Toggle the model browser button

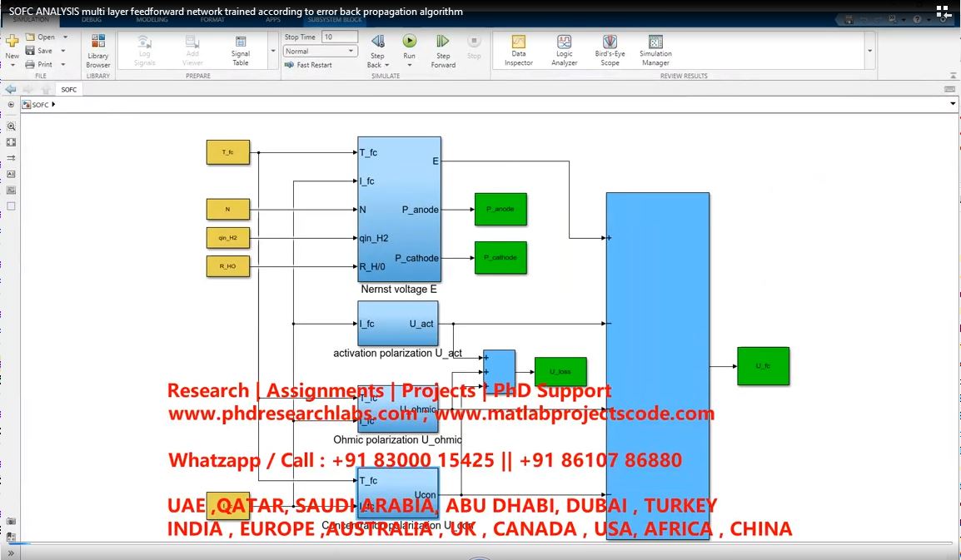(11, 105)
